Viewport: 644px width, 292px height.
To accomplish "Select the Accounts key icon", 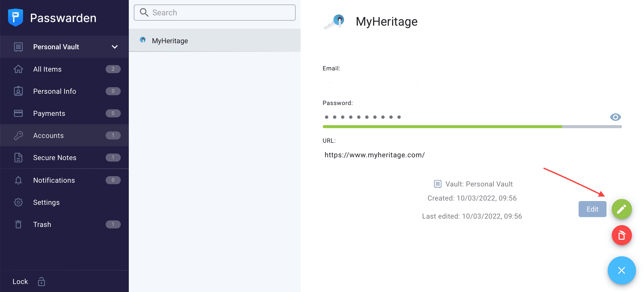I will click(18, 135).
